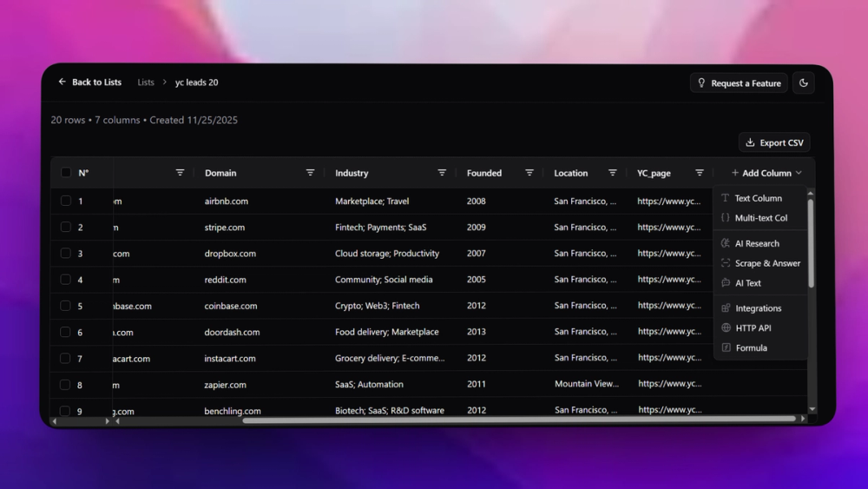The image size is (868, 489).
Task: Choose Scrape & Answer menu entry
Action: tap(767, 263)
